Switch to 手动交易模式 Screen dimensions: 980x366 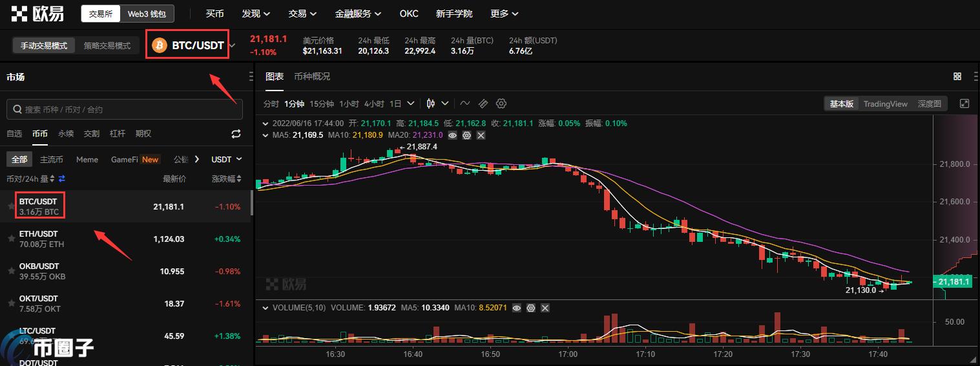click(44, 46)
